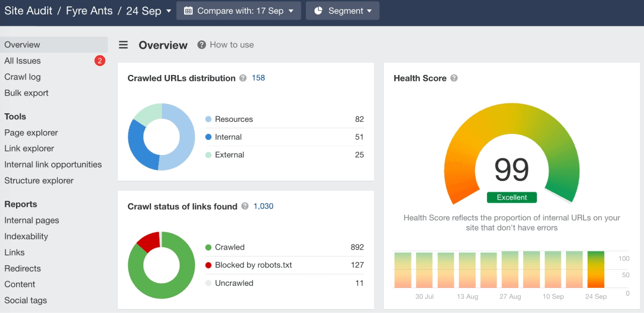This screenshot has width=644, height=313.
Task: Click the question mark icon next to How to use
Action: pyautogui.click(x=202, y=45)
